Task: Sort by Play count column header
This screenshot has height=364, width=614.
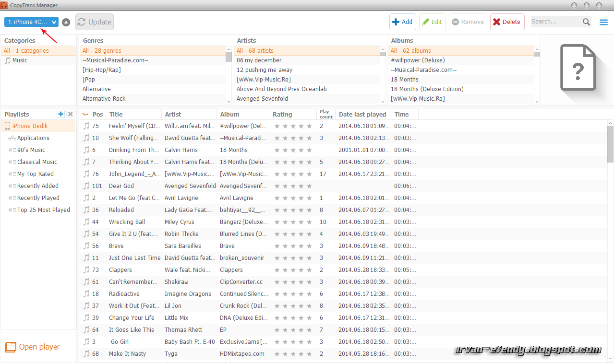Action: [326, 114]
